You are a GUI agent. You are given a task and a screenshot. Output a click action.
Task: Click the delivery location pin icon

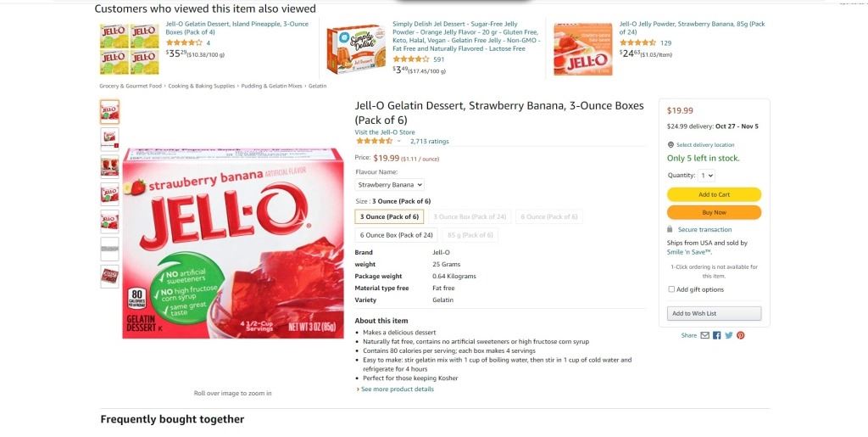[670, 145]
